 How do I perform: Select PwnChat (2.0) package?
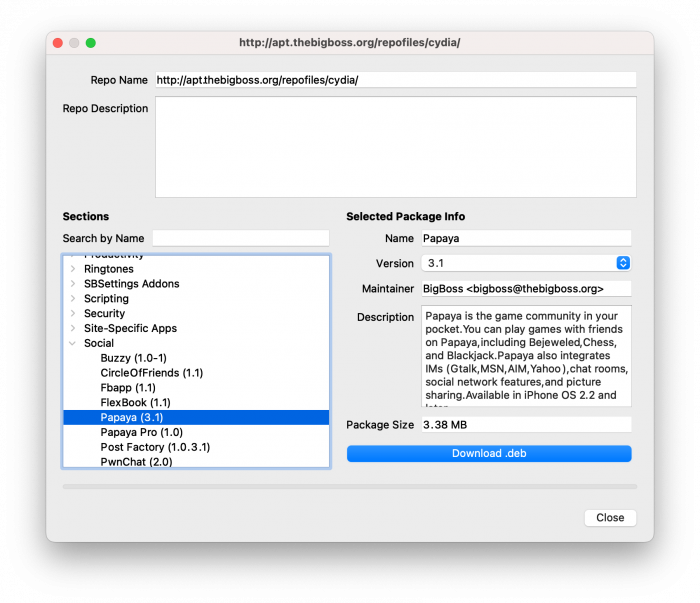(137, 462)
